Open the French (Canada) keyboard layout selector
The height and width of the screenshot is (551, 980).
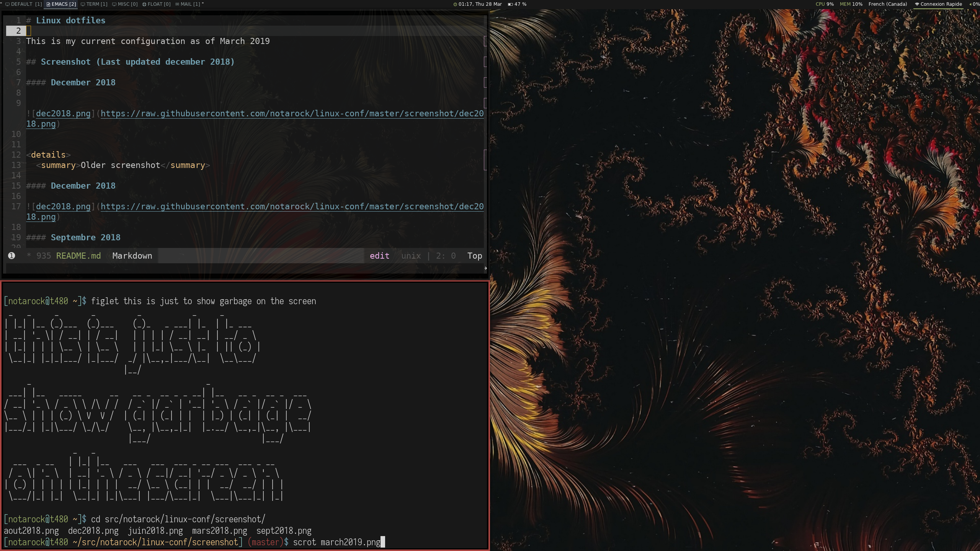coord(887,4)
